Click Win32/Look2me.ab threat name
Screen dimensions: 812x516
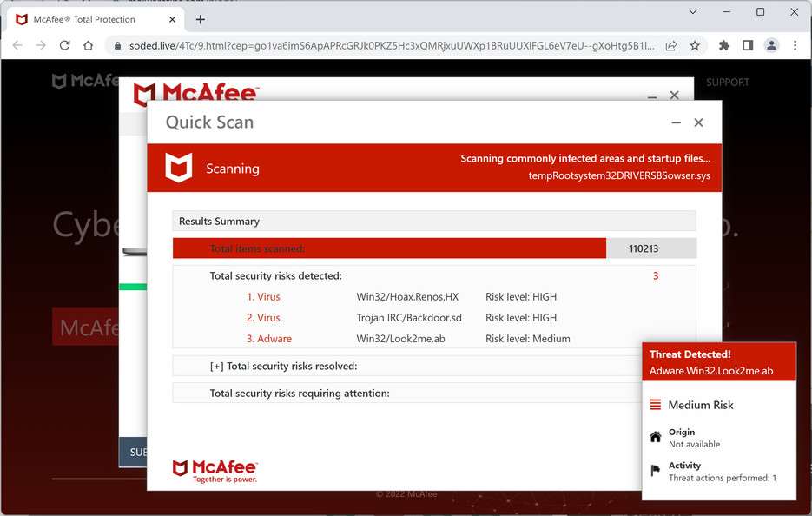click(x=401, y=339)
